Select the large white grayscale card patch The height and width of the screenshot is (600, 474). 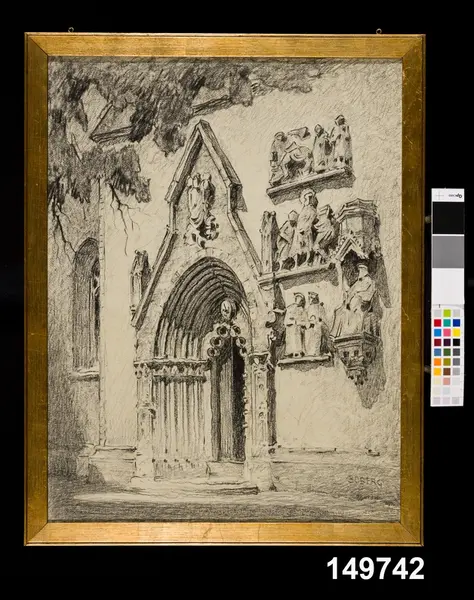(x=448, y=285)
